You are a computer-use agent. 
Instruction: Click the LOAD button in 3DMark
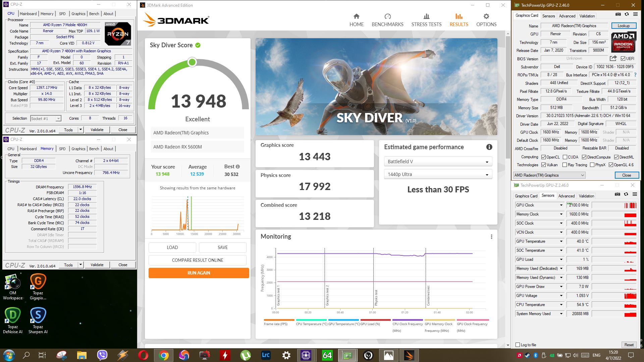pyautogui.click(x=172, y=247)
